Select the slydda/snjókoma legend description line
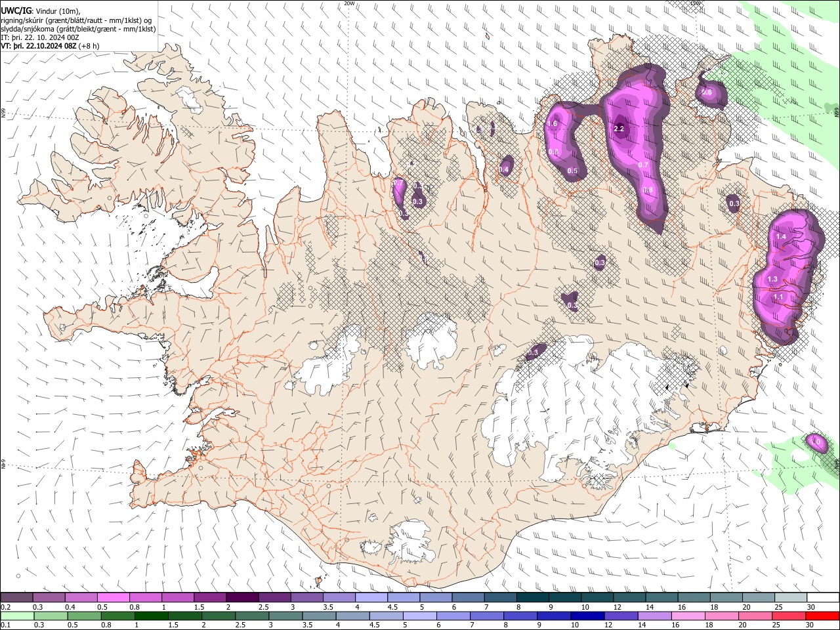This screenshot has height=630, width=840. (78, 29)
